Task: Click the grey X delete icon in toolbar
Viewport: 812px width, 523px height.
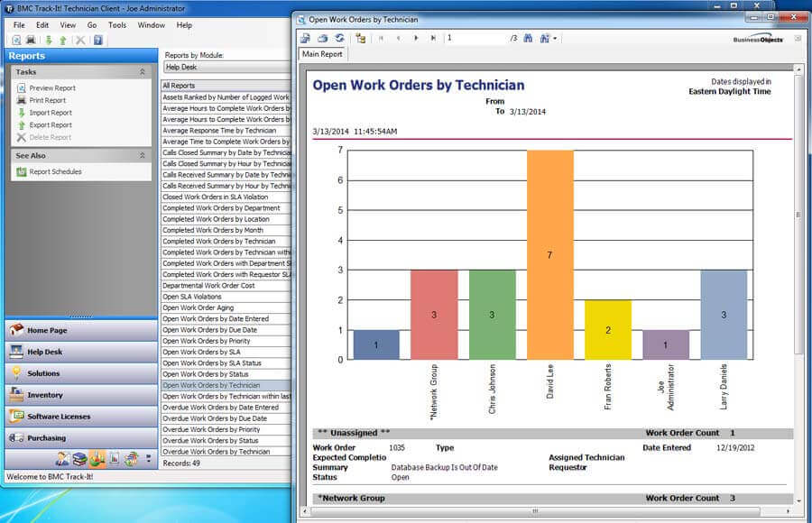Action: [80, 40]
